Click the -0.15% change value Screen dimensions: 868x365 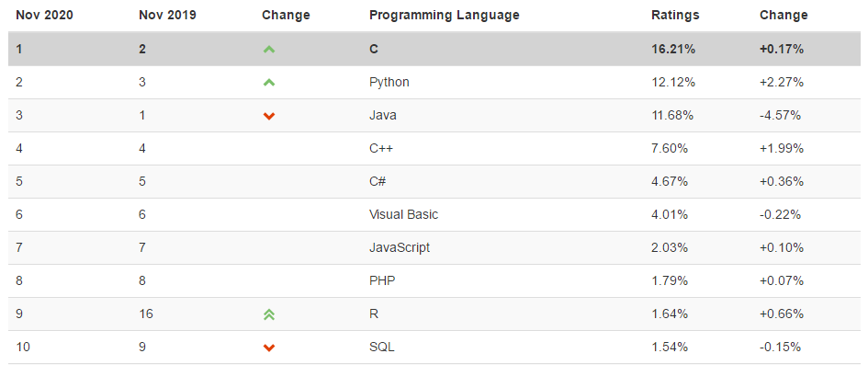tap(780, 348)
